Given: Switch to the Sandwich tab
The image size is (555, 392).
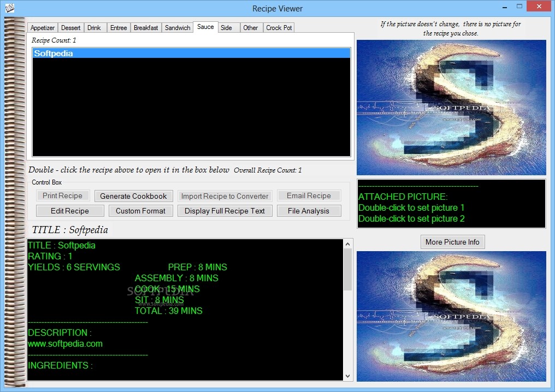Looking at the screenshot, I should click(x=178, y=28).
